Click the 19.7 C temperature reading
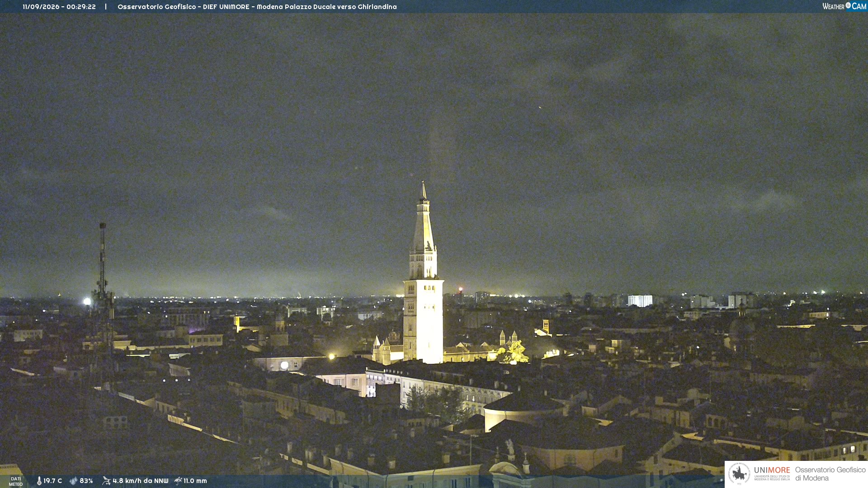This screenshot has width=868, height=488. (52, 481)
